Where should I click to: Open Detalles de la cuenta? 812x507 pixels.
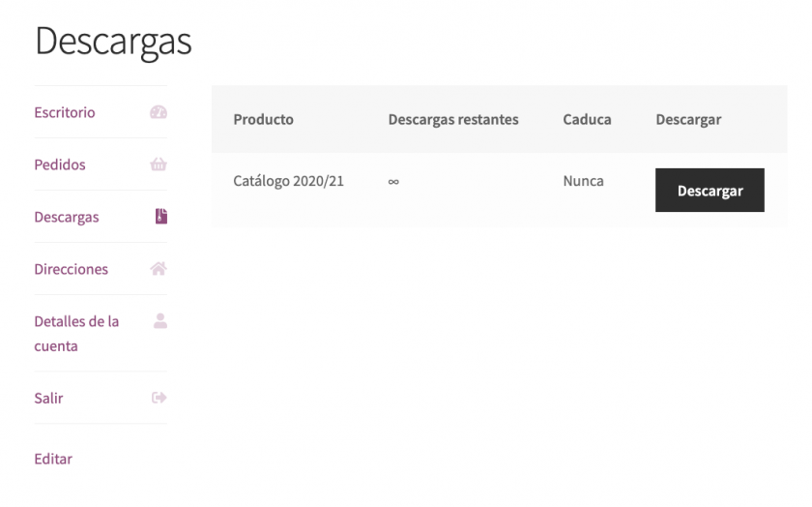coord(76,333)
